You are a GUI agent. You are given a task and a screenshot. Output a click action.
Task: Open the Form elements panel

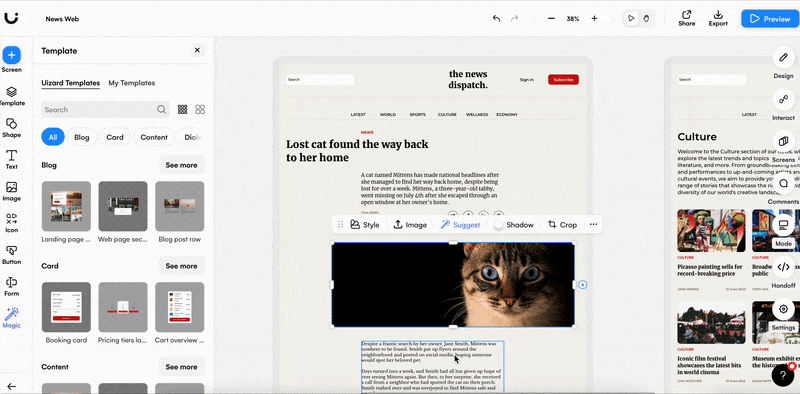click(x=11, y=286)
